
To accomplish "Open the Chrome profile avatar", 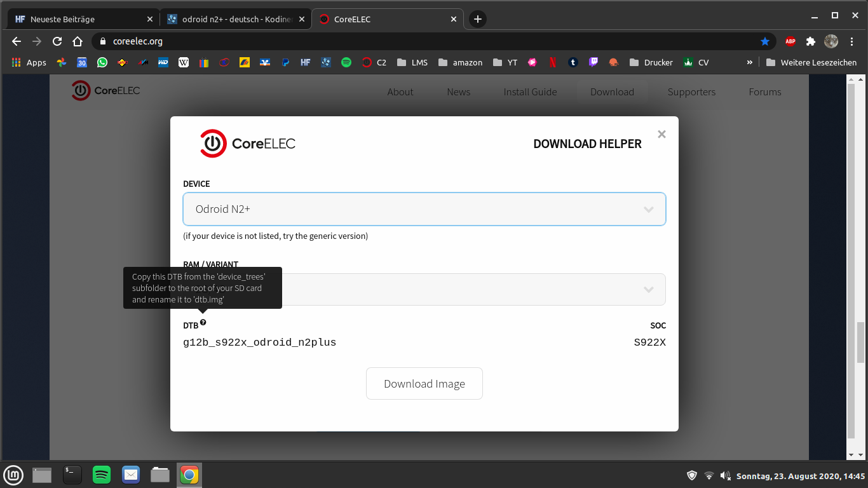I will (831, 41).
